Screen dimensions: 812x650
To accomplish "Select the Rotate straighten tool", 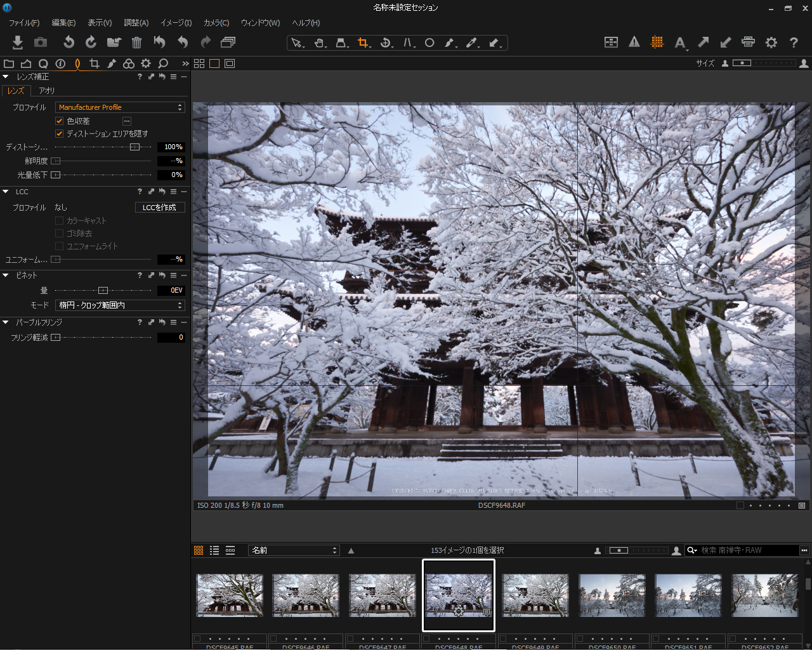I will click(x=386, y=43).
